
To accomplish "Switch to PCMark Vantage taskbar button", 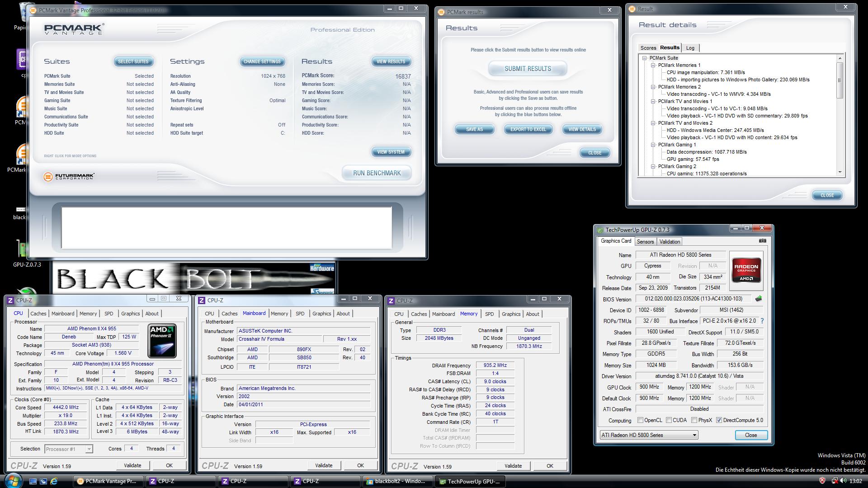I will click(x=108, y=481).
